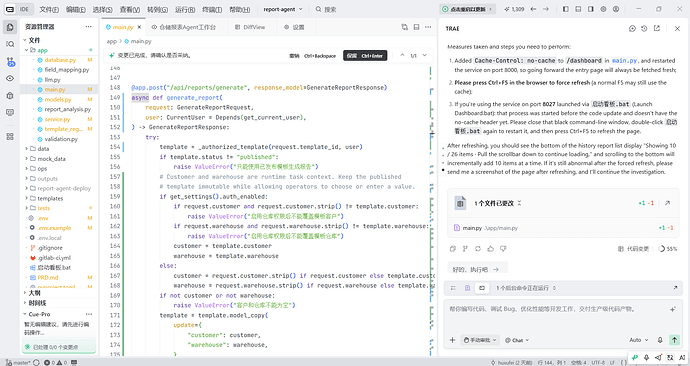Click the optimize prompt sparkle icon
Image resolution: width=690 pixels, height=366 pixels.
[673, 310]
